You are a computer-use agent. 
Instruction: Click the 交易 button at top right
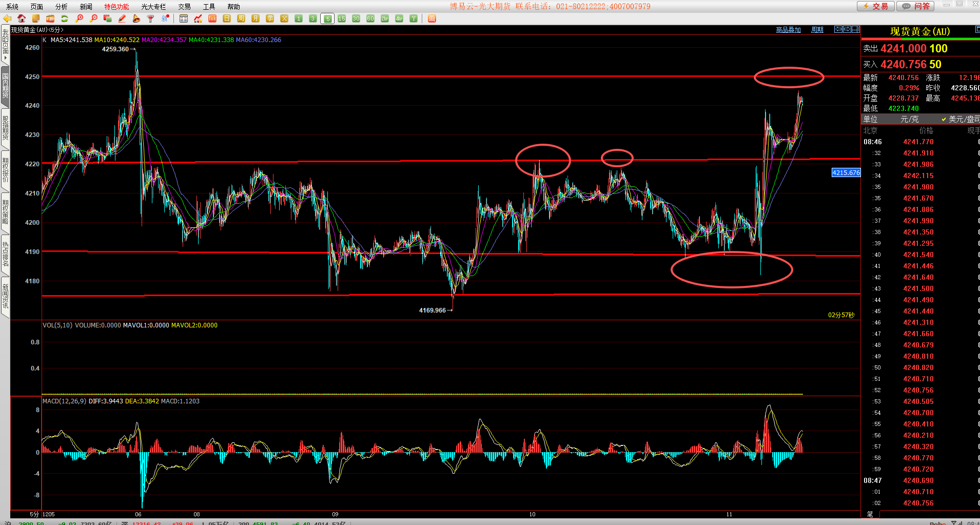pyautogui.click(x=875, y=6)
